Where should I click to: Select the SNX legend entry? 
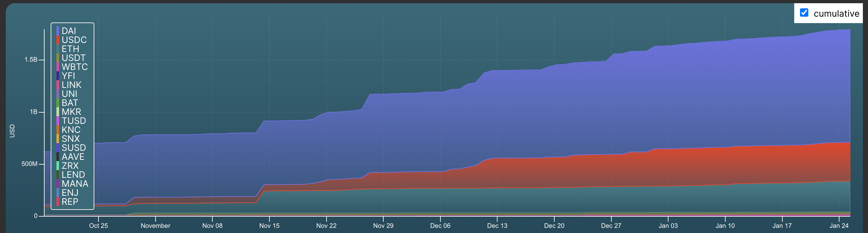tap(68, 139)
